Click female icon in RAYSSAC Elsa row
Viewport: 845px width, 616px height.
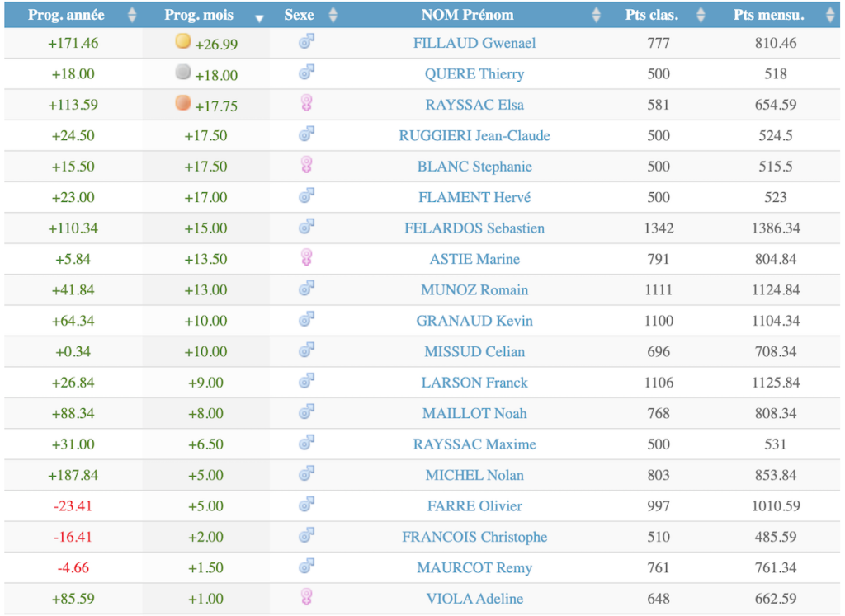point(307,103)
